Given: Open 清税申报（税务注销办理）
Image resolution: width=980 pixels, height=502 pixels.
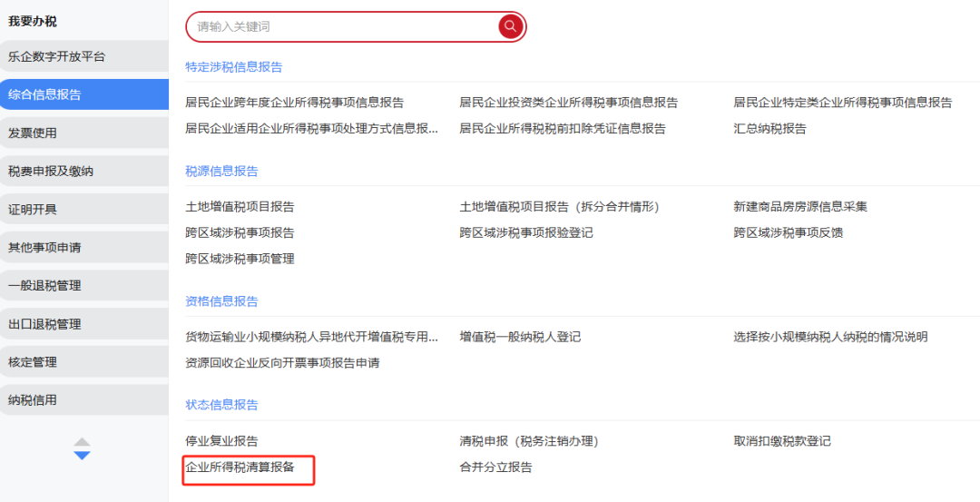Looking at the screenshot, I should coord(529,441).
